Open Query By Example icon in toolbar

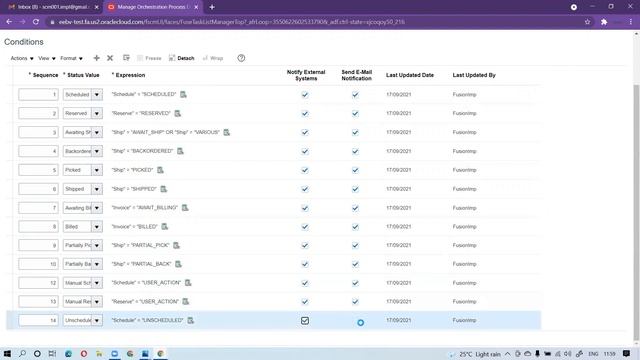pyautogui.click(x=126, y=58)
